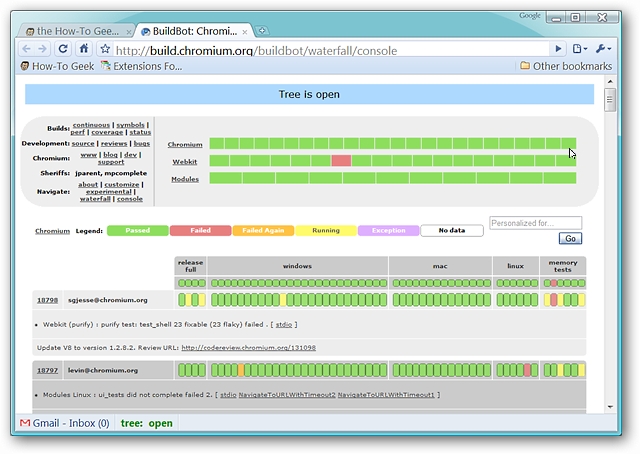Open the NavigateToURLWithTimeout2 link
This screenshot has height=454, width=640.
[287, 395]
